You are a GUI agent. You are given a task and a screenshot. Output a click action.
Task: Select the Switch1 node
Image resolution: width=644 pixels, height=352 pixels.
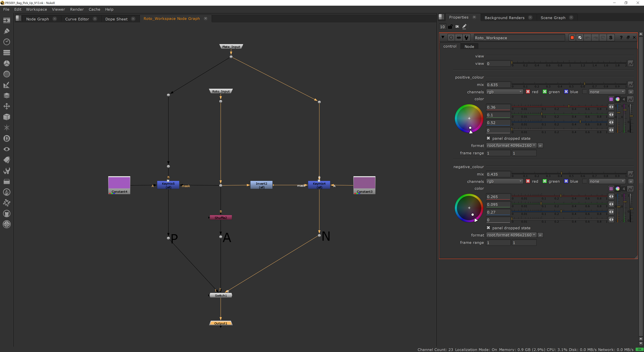tap(221, 295)
